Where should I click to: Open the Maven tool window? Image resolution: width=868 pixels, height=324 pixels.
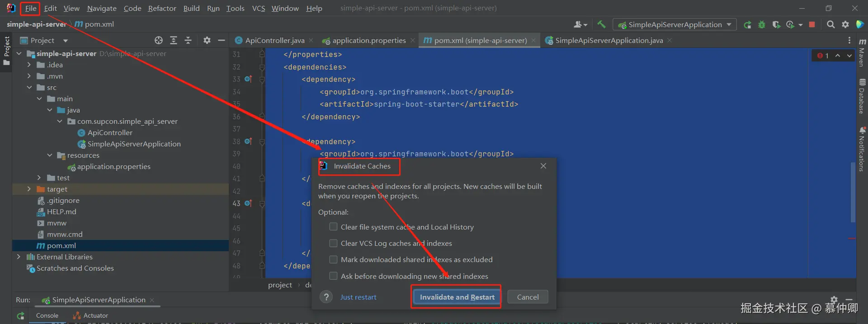862,52
